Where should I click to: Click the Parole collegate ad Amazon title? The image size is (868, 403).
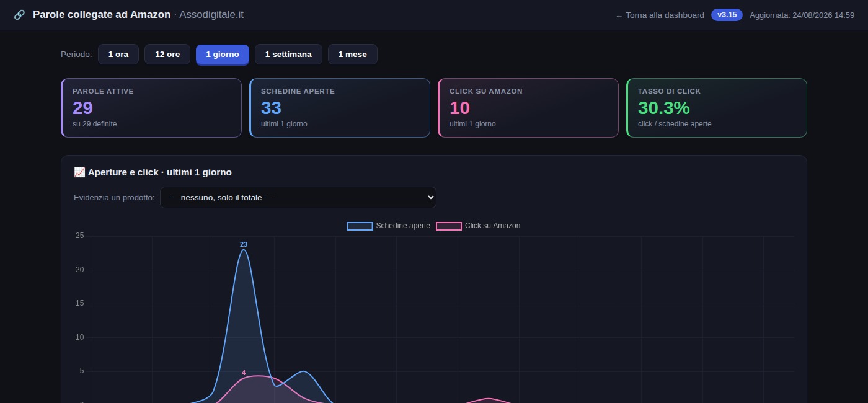point(102,14)
